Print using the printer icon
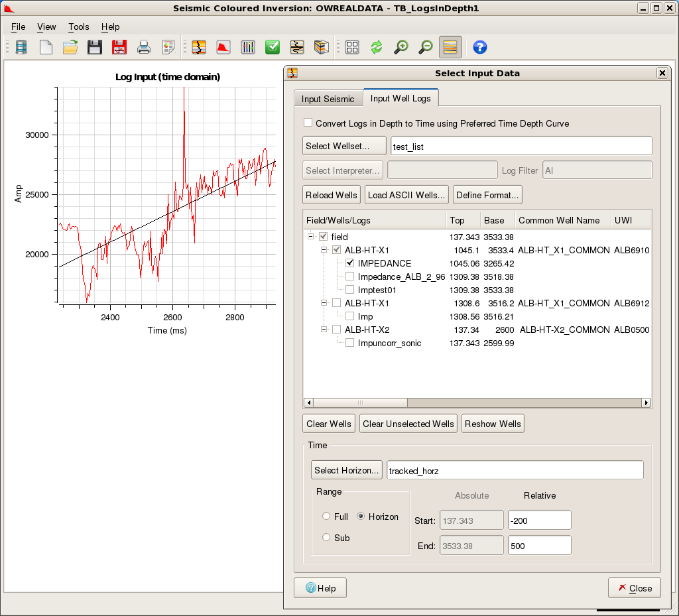 click(144, 47)
